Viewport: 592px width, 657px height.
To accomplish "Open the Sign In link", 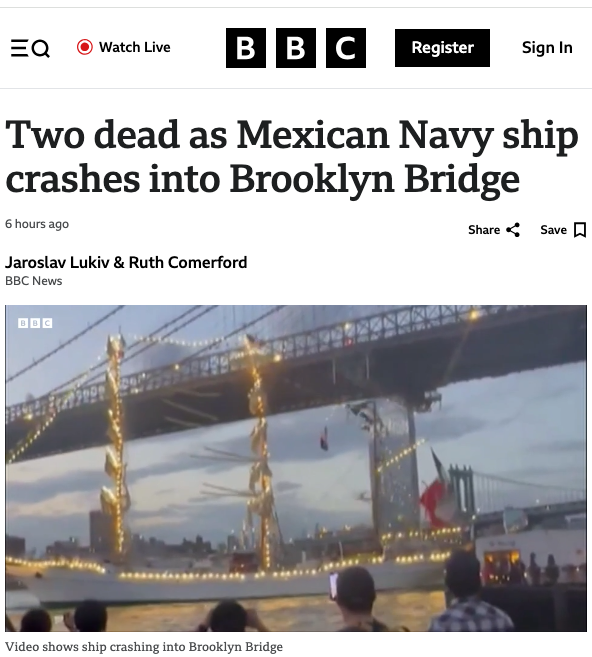I will (x=547, y=48).
